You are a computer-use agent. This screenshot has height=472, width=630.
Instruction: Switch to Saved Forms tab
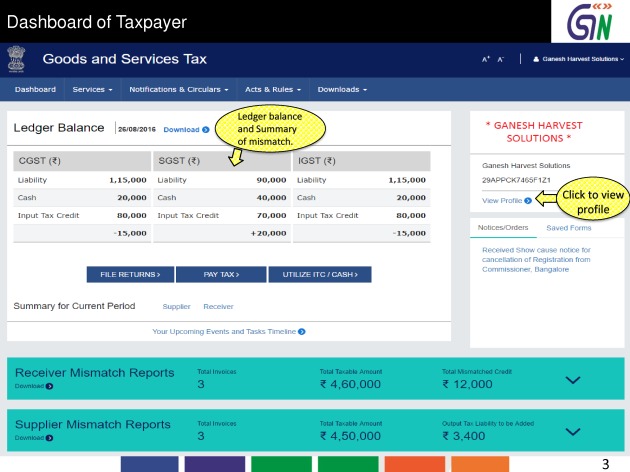click(x=569, y=228)
